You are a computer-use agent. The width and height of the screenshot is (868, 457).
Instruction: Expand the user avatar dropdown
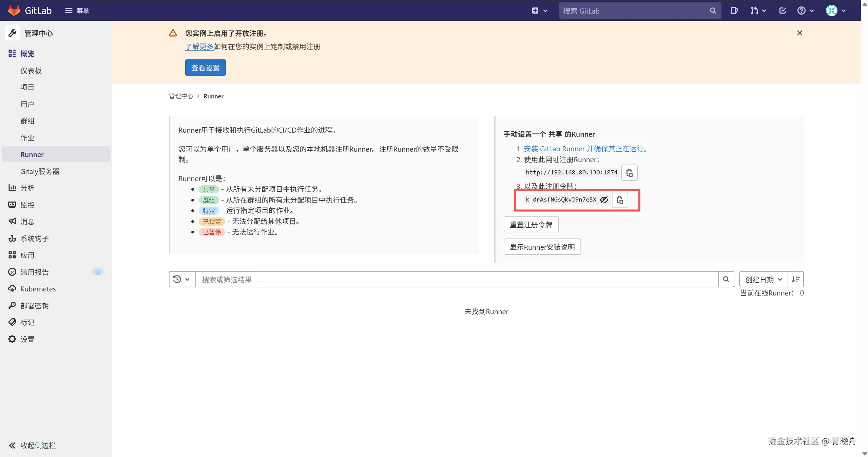pos(836,11)
